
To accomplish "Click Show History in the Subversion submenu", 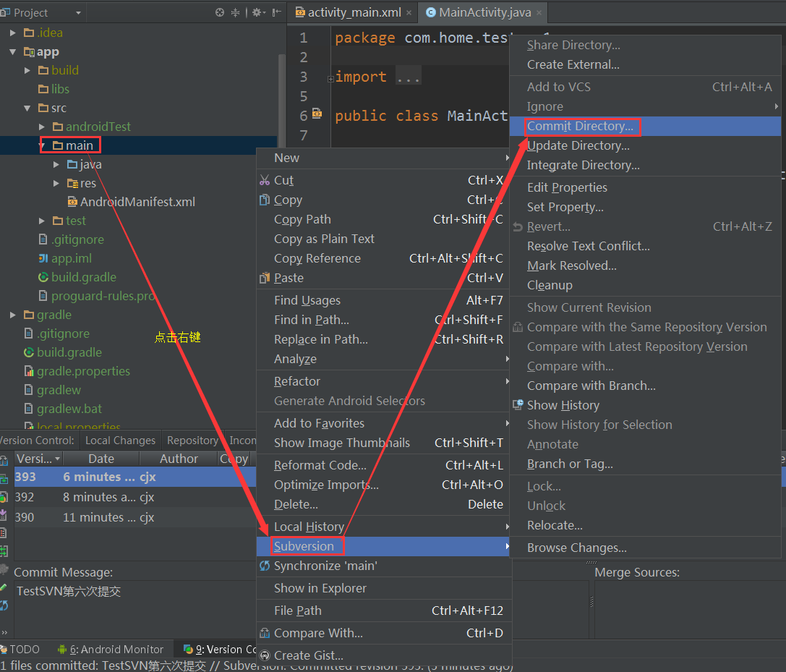I will [563, 405].
